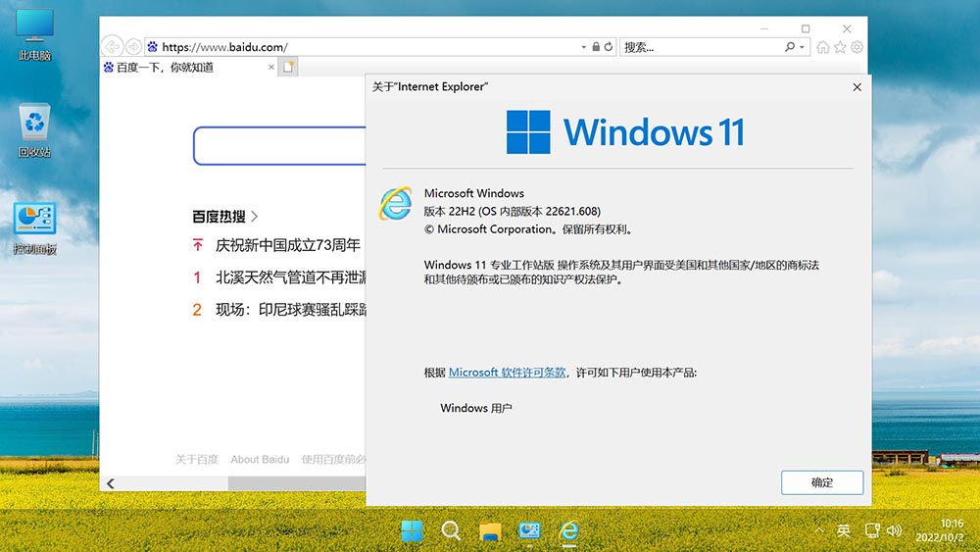Click the 确定 button in About dialog
Screen dimensions: 980x552
click(822, 482)
